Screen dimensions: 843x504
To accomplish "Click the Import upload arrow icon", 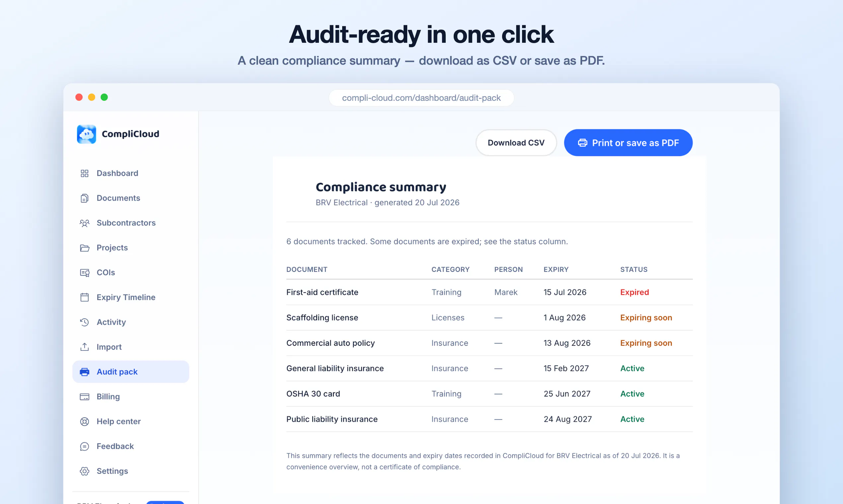I will tap(84, 347).
